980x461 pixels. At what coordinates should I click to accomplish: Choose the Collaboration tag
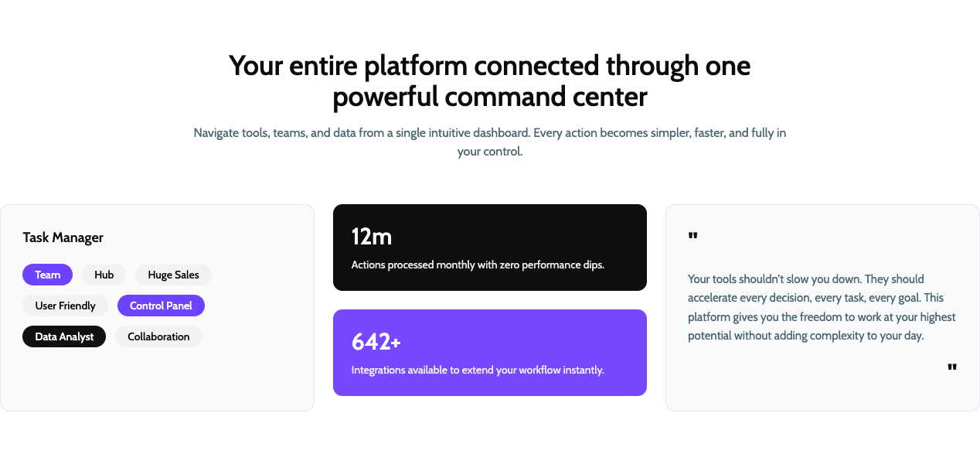[158, 336]
